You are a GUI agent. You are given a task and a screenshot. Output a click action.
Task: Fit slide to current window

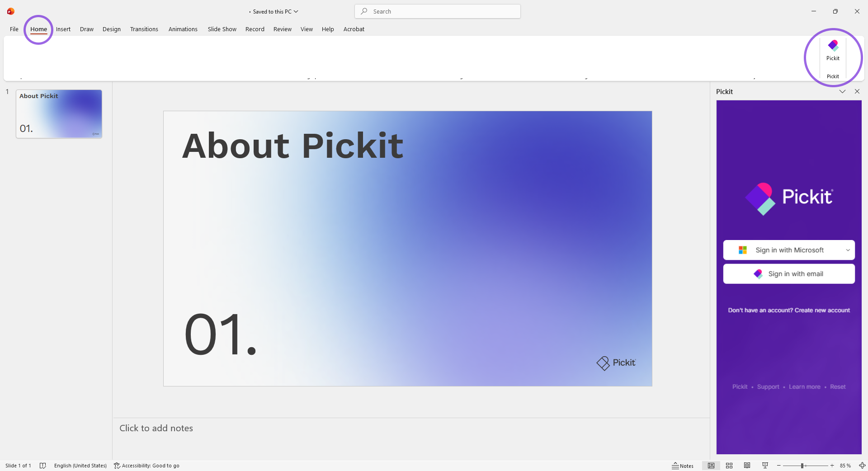863,466
